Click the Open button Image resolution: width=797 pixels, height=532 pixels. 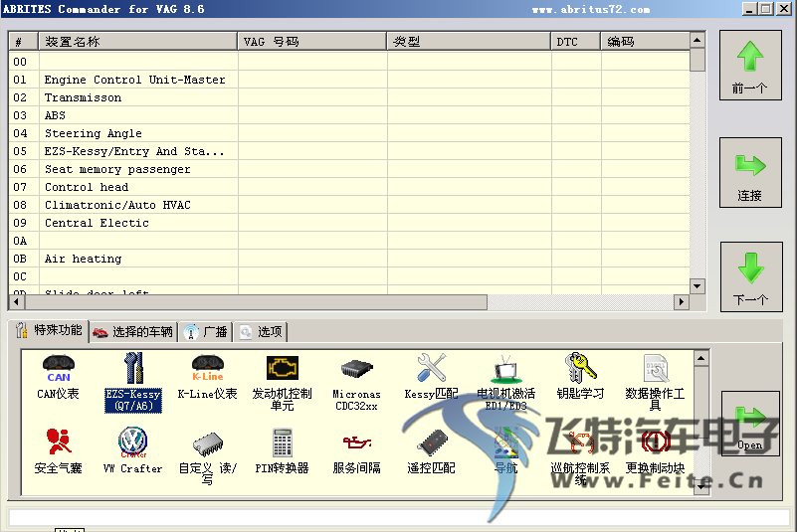tap(750, 424)
